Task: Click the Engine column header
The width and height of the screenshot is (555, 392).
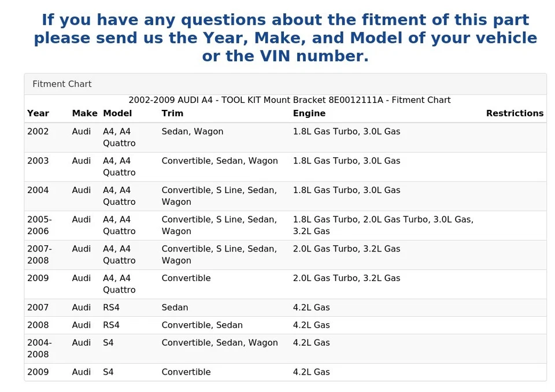Action: 309,113
